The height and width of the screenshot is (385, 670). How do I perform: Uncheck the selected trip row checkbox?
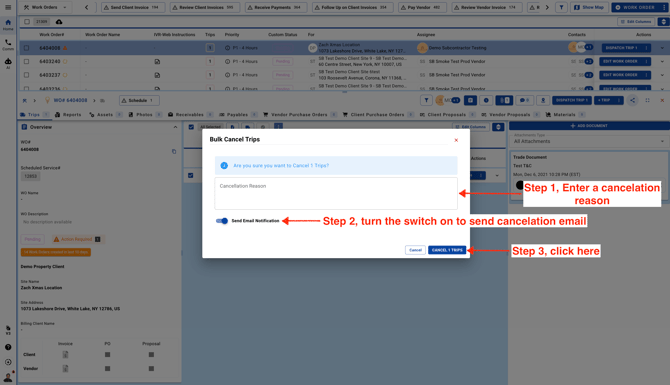pyautogui.click(x=191, y=176)
